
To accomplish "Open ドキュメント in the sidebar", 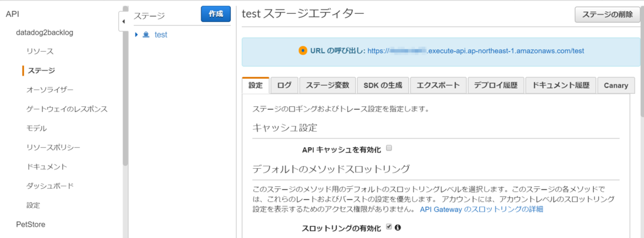I will pos(47,166).
